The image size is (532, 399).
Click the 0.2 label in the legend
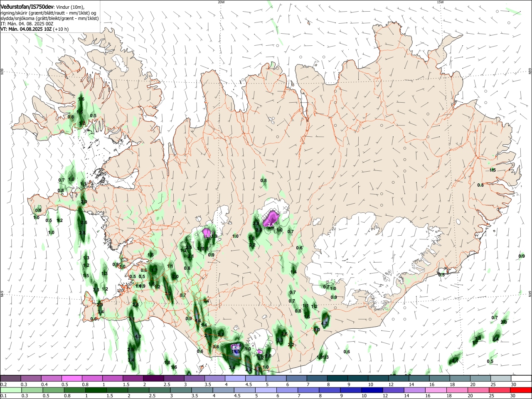point(3,385)
